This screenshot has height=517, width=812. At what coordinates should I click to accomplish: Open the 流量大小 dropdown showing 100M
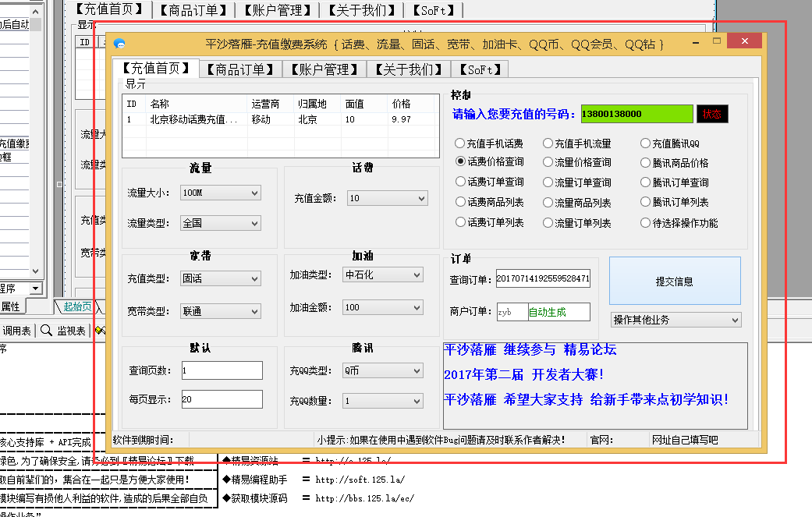pyautogui.click(x=219, y=192)
